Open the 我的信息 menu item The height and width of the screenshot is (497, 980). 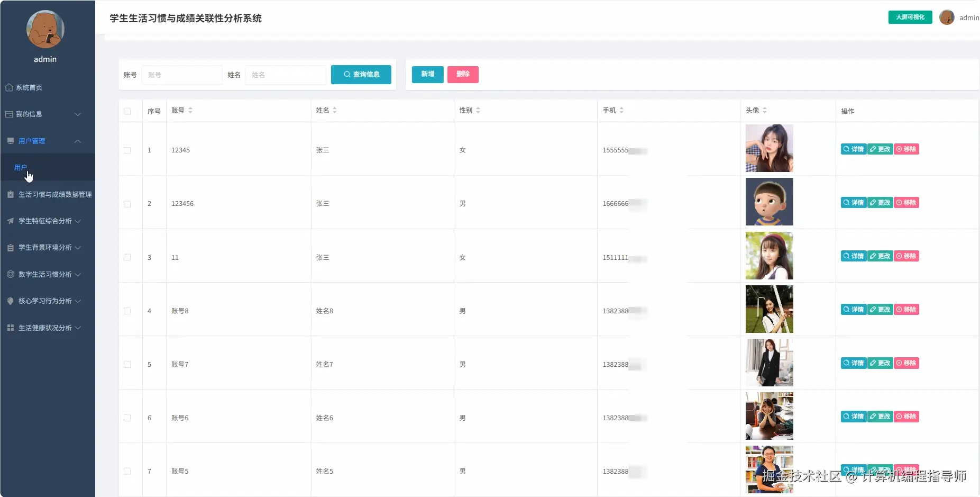tap(48, 114)
